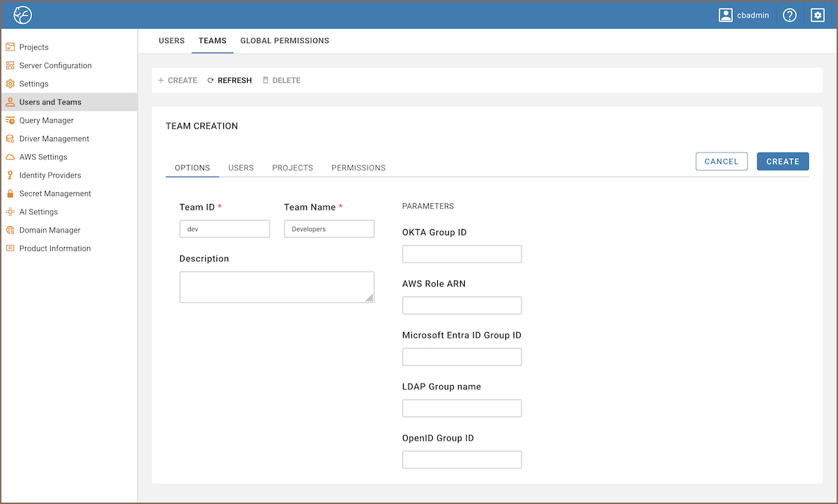Open Query Manager from the sidebar
Image resolution: width=838 pixels, height=504 pixels.
tap(46, 120)
